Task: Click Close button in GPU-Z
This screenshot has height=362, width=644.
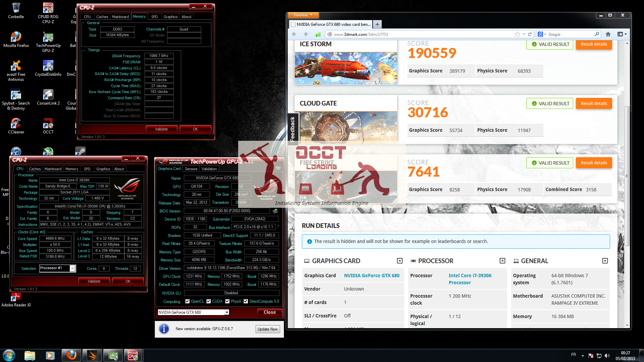Action: pos(270,312)
